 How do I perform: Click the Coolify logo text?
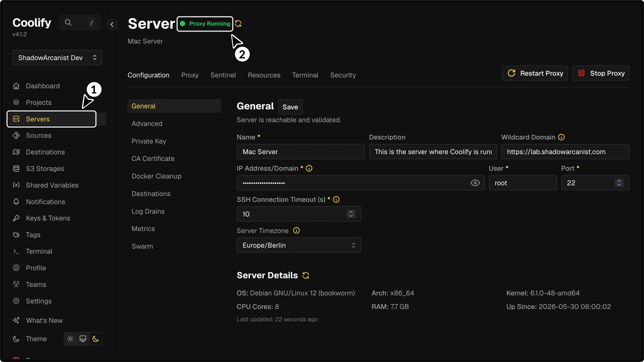32,23
